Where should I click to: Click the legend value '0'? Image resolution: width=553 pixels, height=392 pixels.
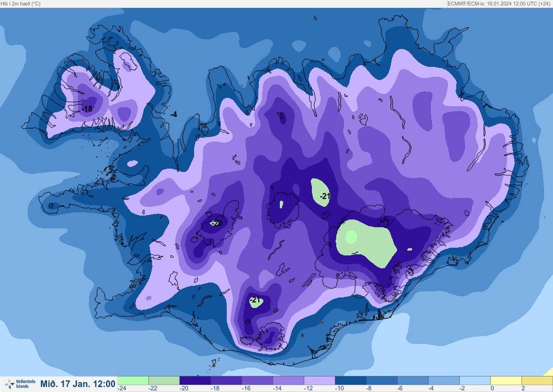[x=492, y=388]
